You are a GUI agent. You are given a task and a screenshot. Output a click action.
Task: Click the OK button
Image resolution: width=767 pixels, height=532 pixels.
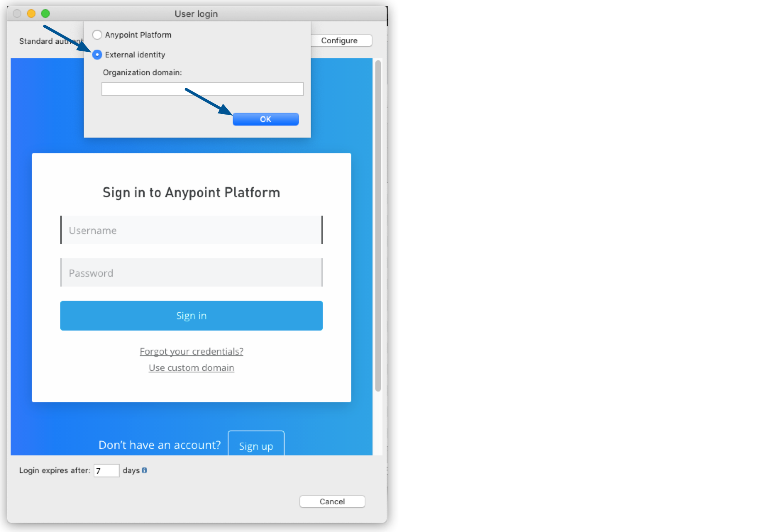coord(265,119)
